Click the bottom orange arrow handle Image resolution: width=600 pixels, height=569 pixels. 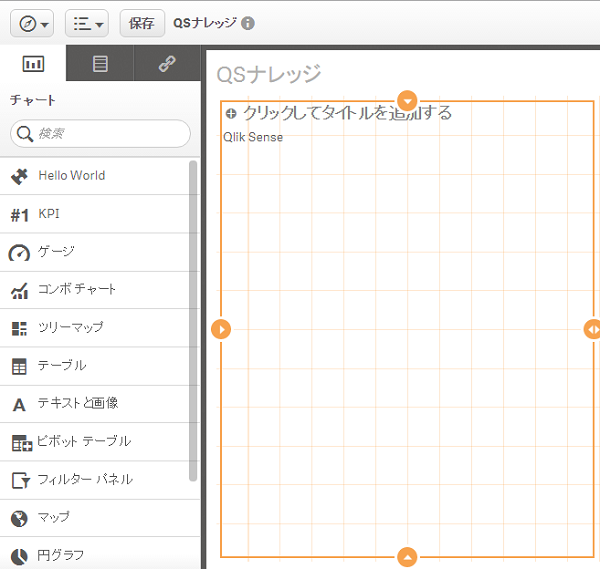[407, 557]
